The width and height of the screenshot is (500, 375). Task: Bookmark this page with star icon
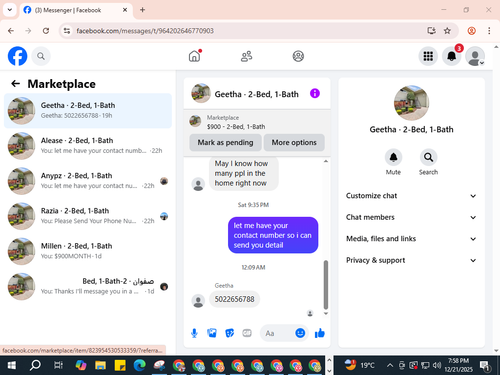tap(447, 31)
